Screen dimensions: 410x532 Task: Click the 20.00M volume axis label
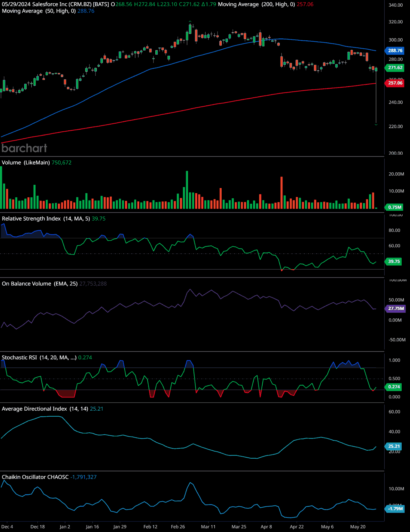[x=396, y=174]
